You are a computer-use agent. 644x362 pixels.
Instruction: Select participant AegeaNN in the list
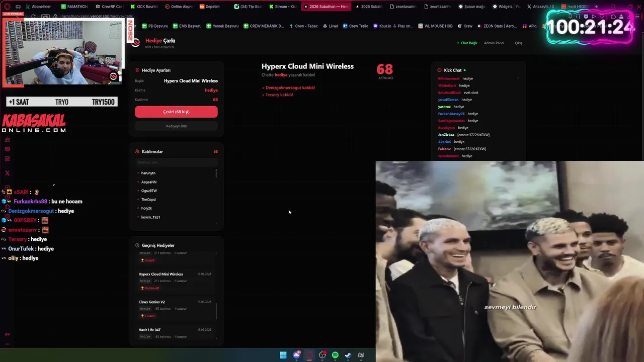(148, 182)
